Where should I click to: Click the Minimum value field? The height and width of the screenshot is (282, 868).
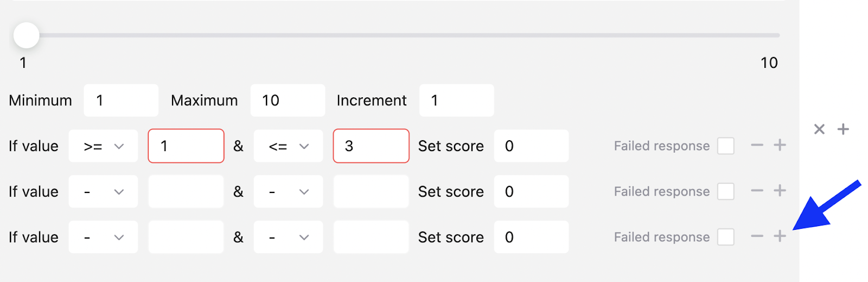(121, 101)
